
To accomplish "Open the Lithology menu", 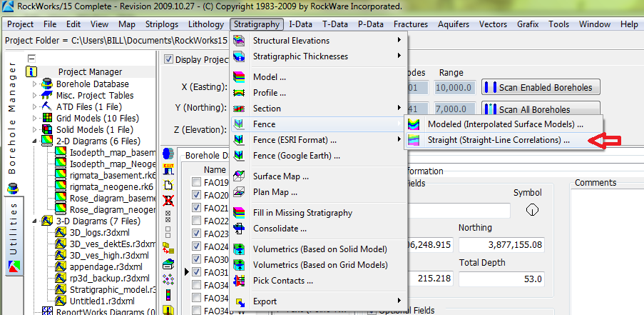I will click(206, 24).
